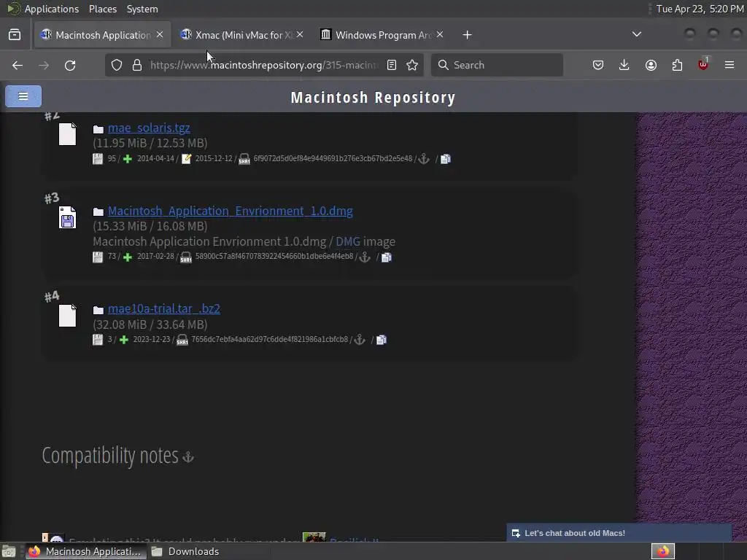Screen dimensions: 747x560
Task: Open Firefox account icon
Action: click(651, 65)
